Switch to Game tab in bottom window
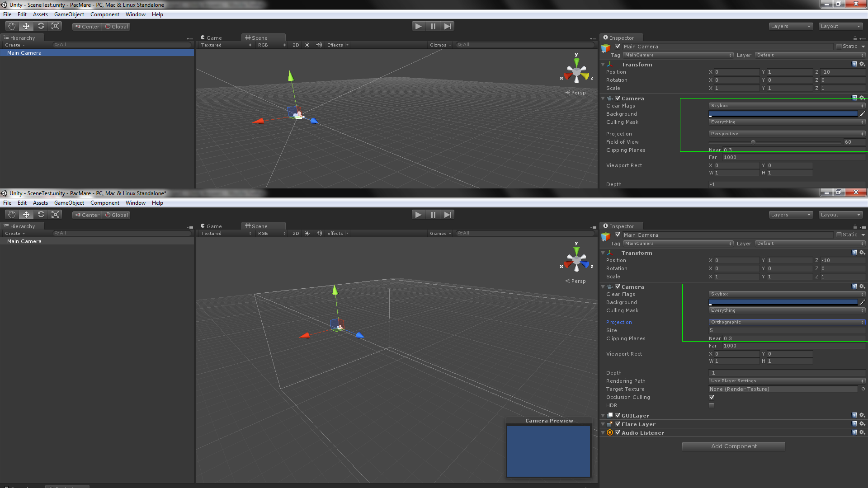This screenshot has height=488, width=868. pos(212,226)
